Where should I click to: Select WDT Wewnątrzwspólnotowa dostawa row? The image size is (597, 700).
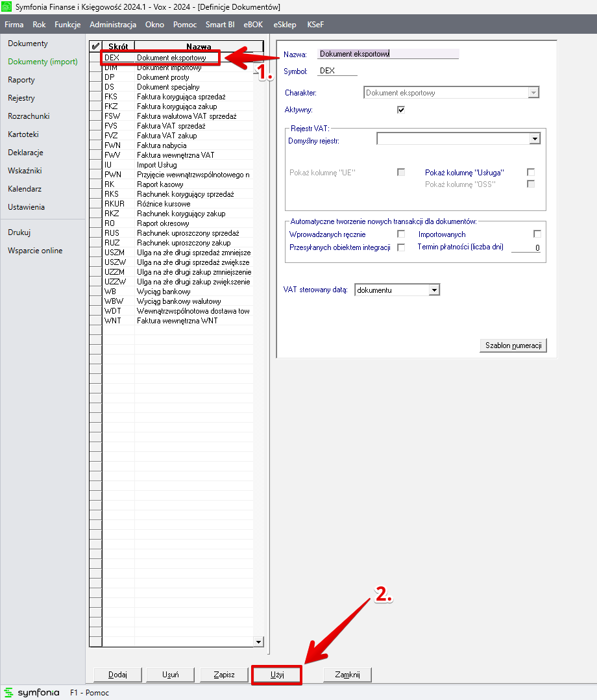pos(178,310)
